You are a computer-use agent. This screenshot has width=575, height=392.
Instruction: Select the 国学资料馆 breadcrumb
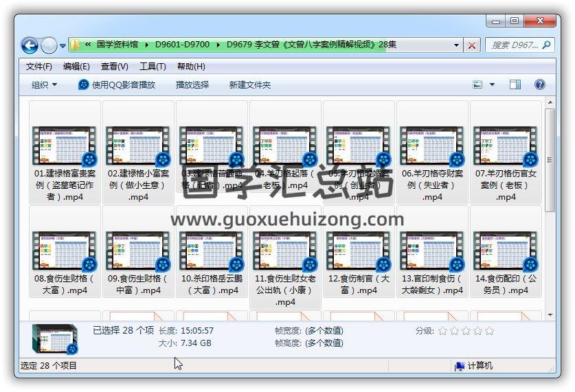tap(117, 45)
